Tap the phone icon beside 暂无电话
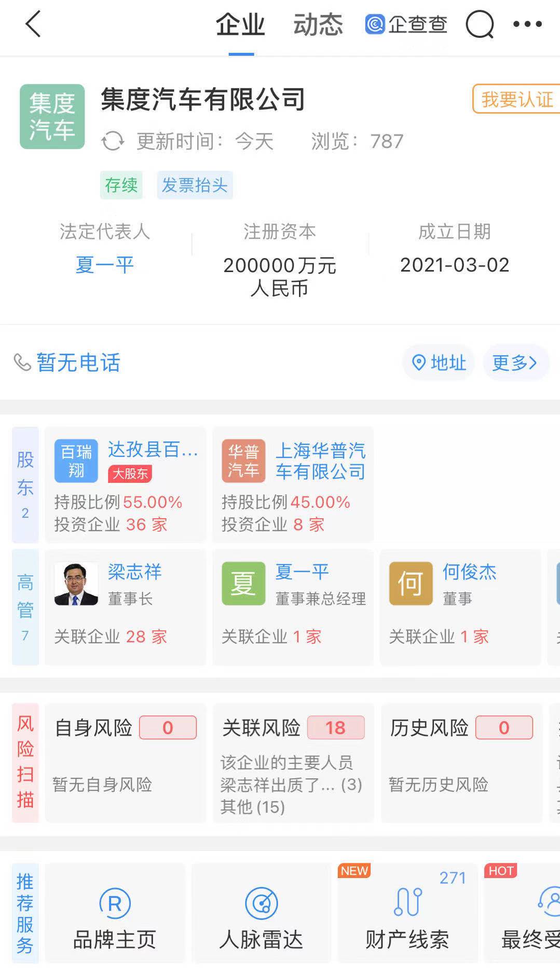The width and height of the screenshot is (560, 973). point(22,362)
